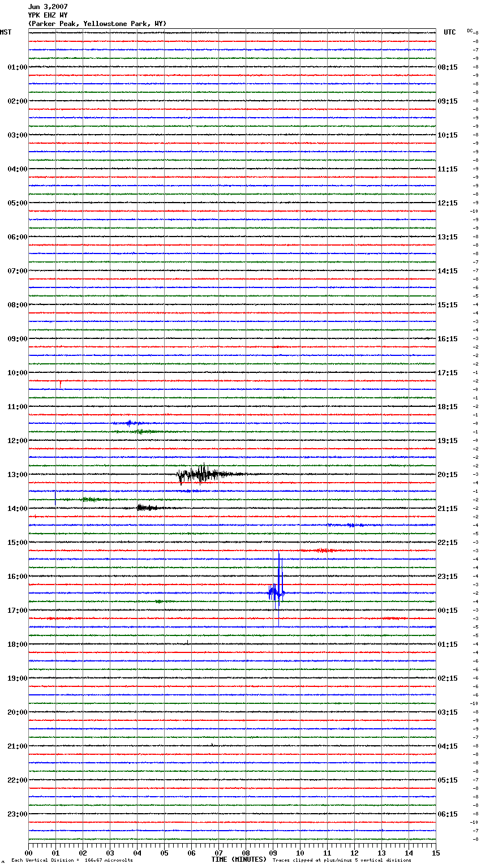481x868 pixels.
Task: Click the 'Traces clipped' footer note
Action: (x=342, y=861)
